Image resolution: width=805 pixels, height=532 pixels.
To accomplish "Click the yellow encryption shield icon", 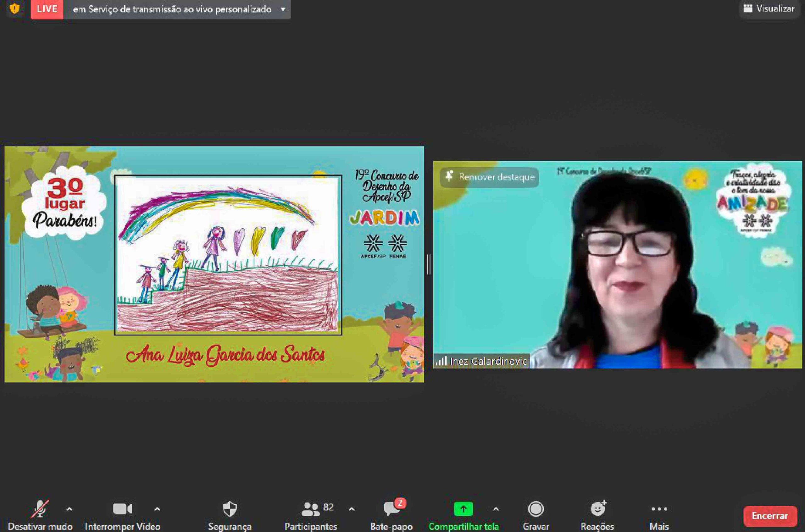I will 14,8.
